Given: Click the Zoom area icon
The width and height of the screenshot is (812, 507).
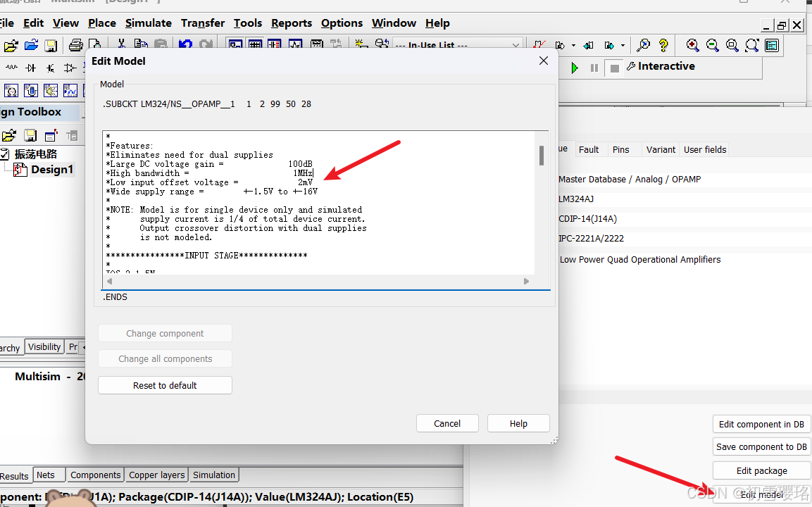Looking at the screenshot, I should (x=732, y=46).
